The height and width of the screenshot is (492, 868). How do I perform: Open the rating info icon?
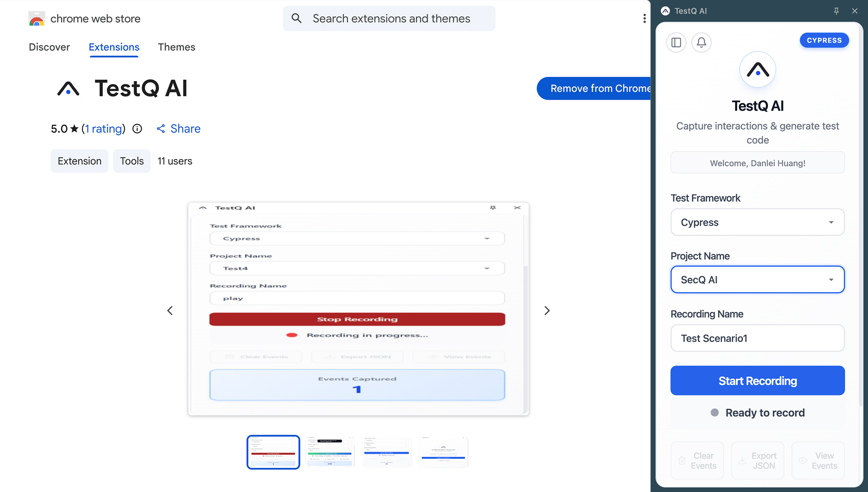tap(137, 129)
